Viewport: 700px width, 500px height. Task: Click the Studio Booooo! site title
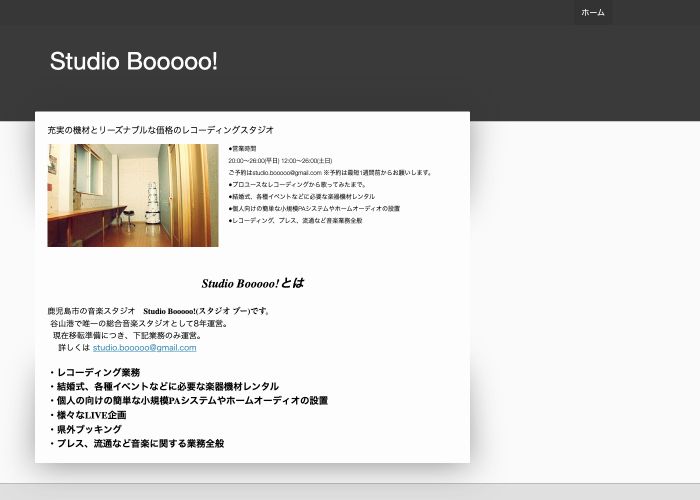[x=133, y=61]
